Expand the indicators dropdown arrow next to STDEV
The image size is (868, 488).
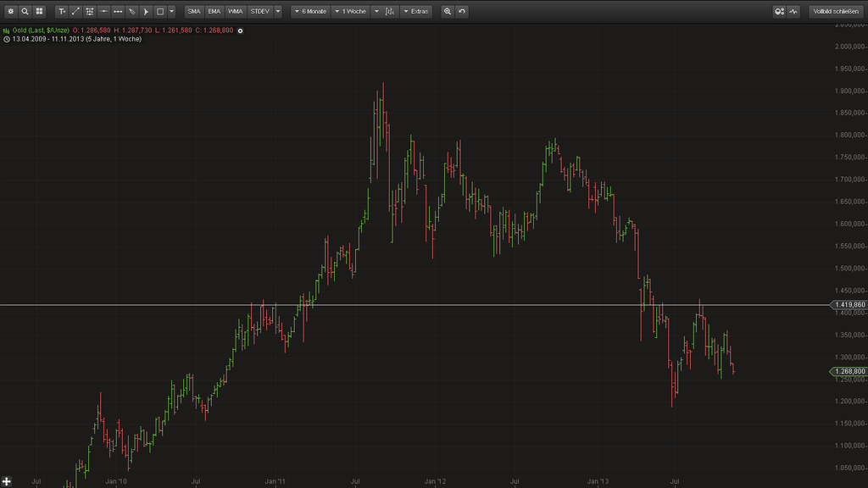[x=278, y=11]
